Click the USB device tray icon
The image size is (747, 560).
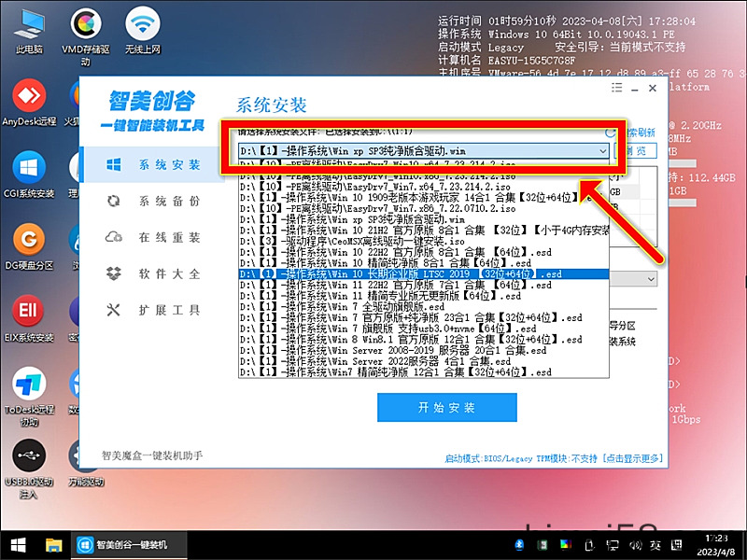tap(589, 544)
